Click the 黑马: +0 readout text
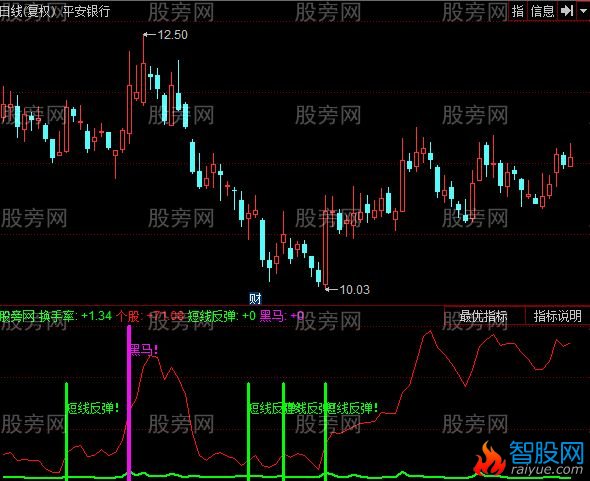Screen dimensions: 590x481 (282, 316)
